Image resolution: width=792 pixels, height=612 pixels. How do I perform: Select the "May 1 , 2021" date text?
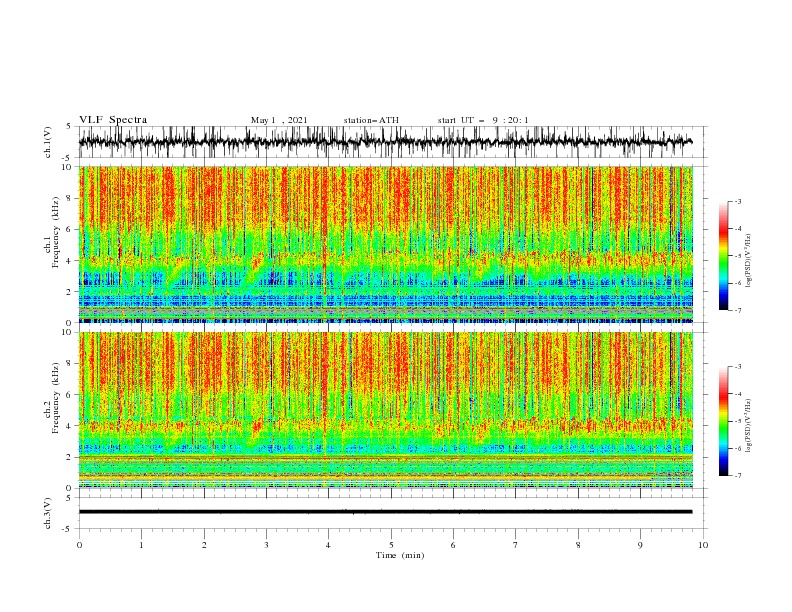point(279,120)
